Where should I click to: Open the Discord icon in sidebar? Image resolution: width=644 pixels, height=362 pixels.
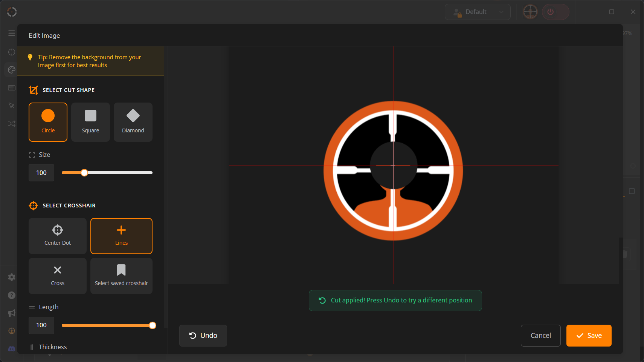12,349
